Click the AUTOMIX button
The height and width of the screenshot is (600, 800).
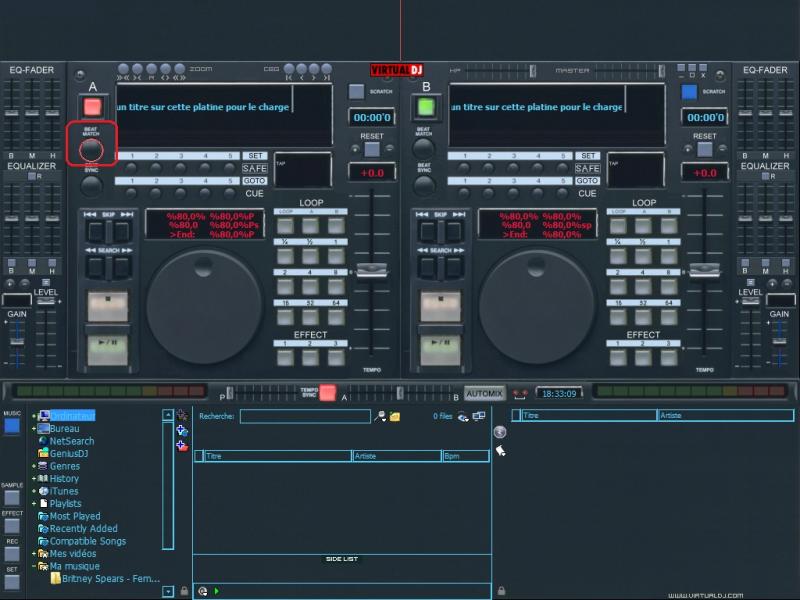pyautogui.click(x=485, y=393)
